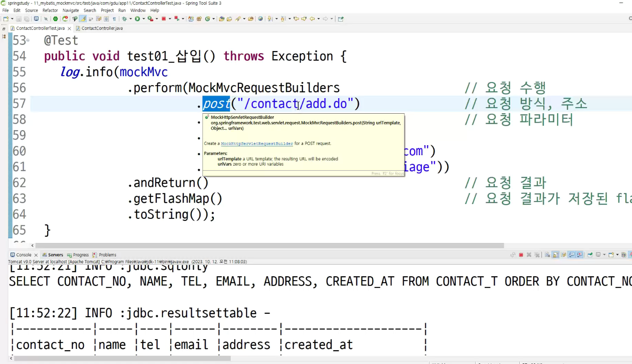Click the editor scroll-left arrow
The image size is (632, 364).
pyautogui.click(x=32, y=245)
